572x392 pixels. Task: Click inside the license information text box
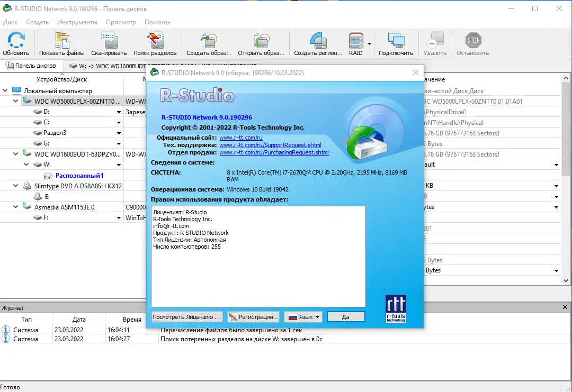pos(258,257)
